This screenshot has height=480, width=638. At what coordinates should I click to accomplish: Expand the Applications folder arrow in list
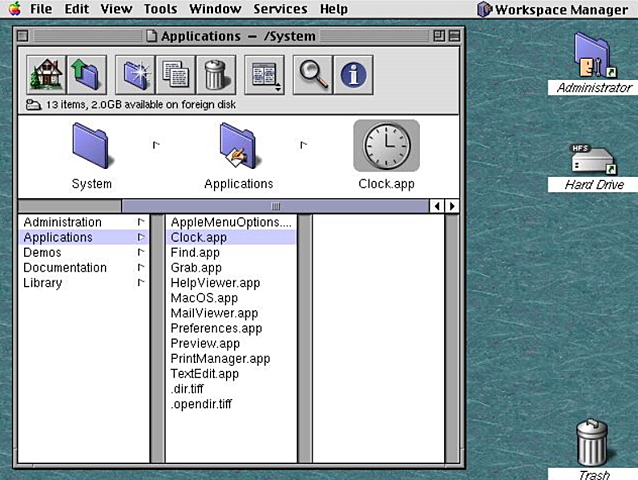(141, 237)
